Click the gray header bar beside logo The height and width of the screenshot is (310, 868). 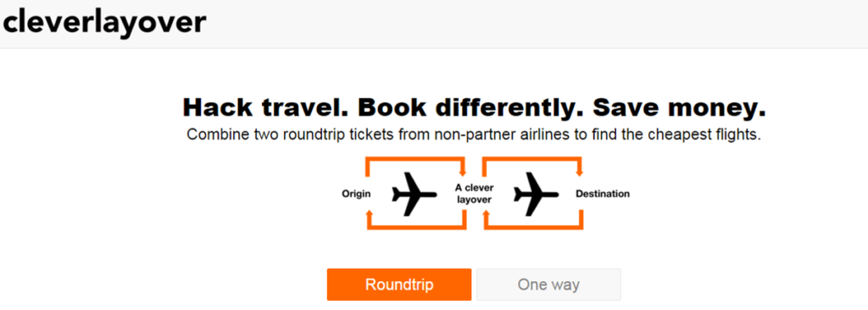click(537, 24)
